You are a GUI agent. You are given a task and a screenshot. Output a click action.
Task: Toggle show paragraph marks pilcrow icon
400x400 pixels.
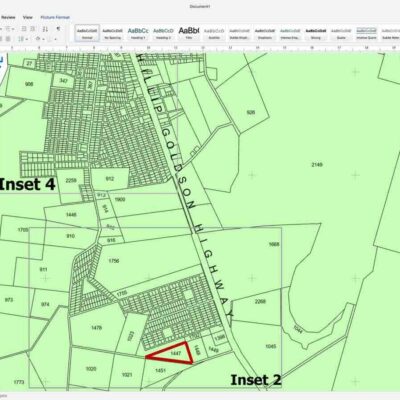58,29
